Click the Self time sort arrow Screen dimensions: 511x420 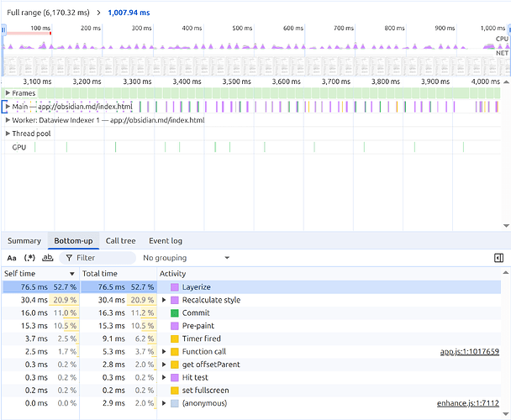click(x=72, y=274)
